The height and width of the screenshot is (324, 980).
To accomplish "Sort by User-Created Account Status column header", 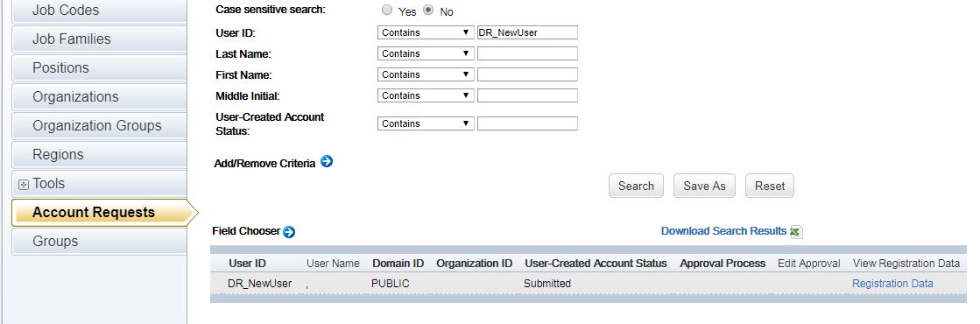I will pos(596,264).
